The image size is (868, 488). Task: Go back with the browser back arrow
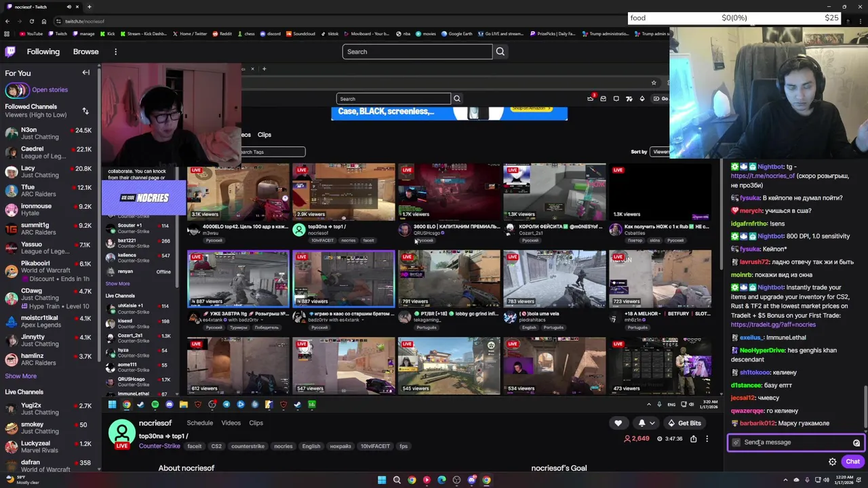point(7,21)
